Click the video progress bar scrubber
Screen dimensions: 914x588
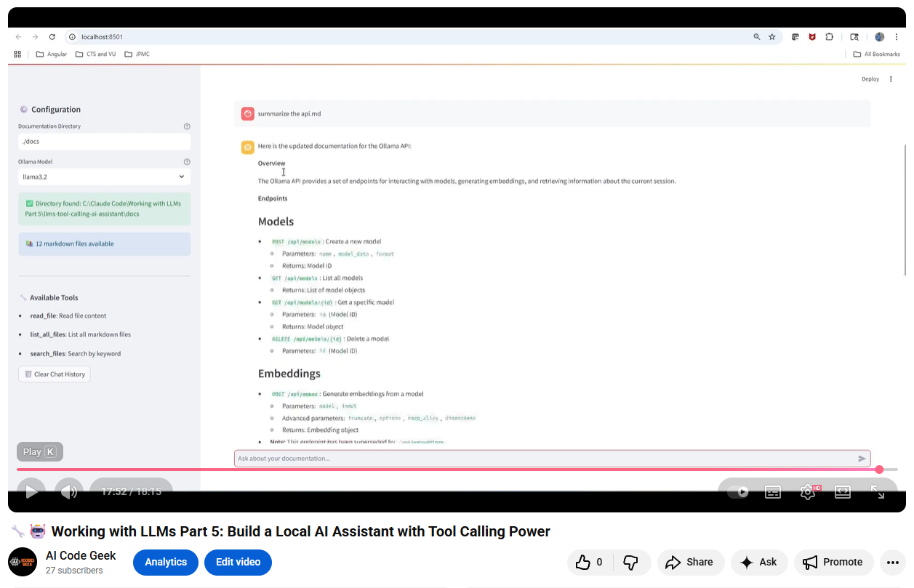click(x=879, y=470)
